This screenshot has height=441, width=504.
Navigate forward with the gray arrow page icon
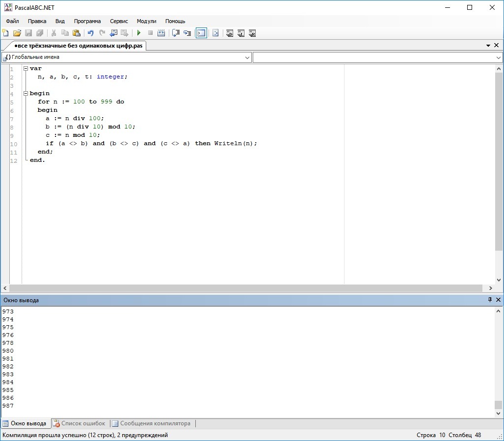pyautogui.click(x=125, y=33)
